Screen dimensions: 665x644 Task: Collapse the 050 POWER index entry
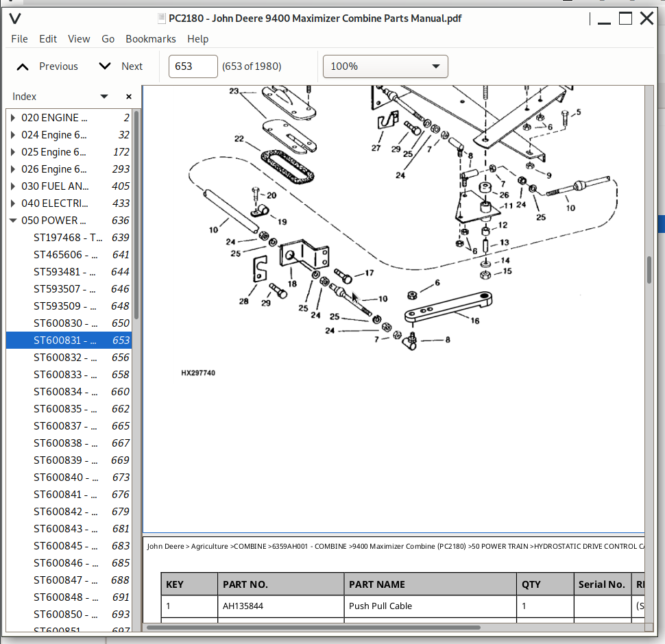[x=13, y=221]
